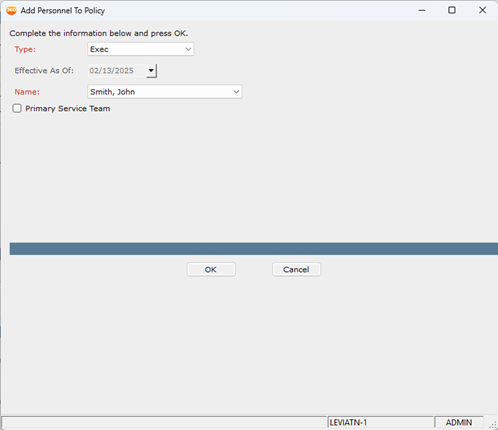Click the Cancel button
This screenshot has height=430, width=498.
tap(296, 269)
